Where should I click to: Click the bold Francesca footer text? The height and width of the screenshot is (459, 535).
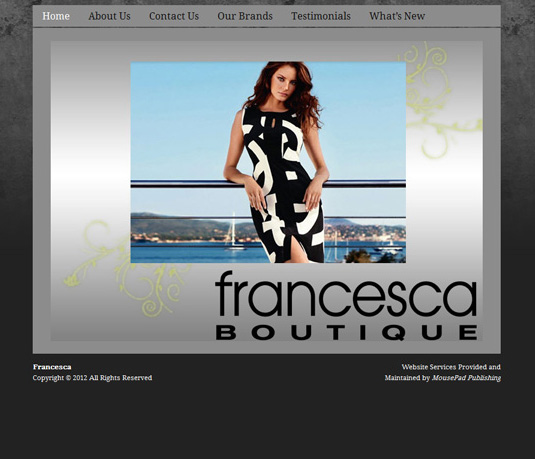(52, 367)
